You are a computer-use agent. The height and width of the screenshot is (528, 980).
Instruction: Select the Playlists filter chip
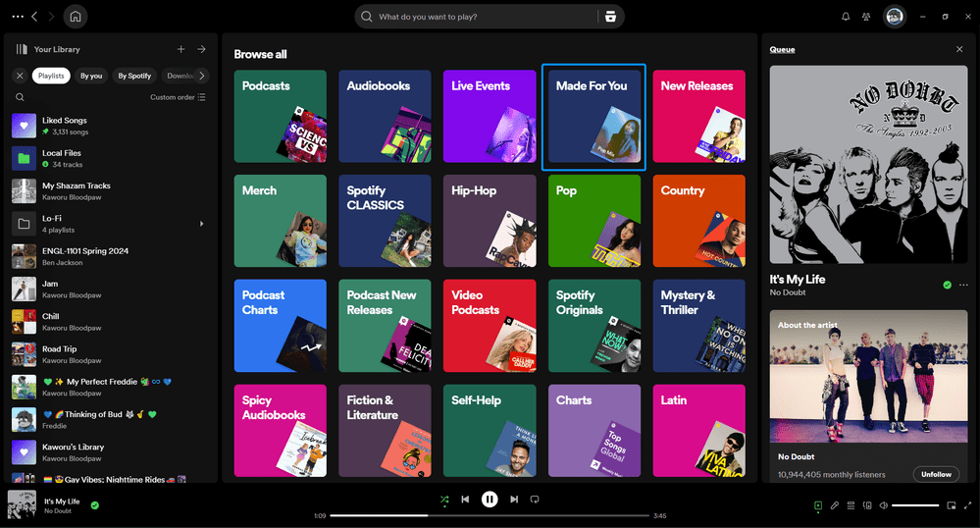pyautogui.click(x=51, y=76)
